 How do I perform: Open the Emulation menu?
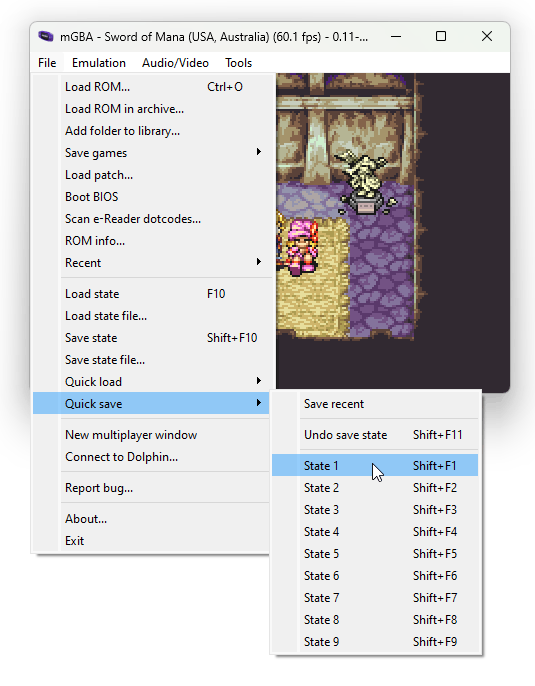[99, 63]
